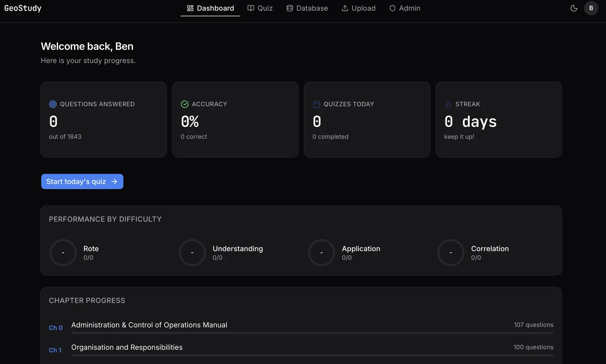Click the Welcome back, Ben heading
The image size is (606, 364).
(87, 46)
